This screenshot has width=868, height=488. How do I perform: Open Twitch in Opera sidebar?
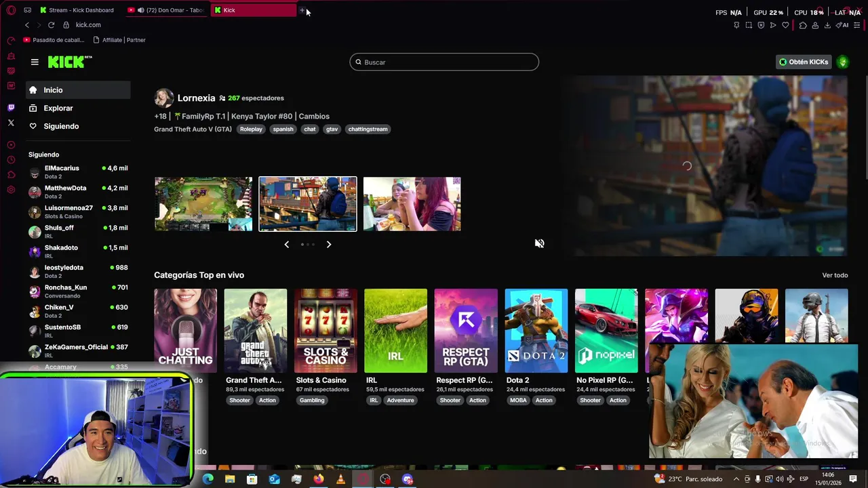11,108
